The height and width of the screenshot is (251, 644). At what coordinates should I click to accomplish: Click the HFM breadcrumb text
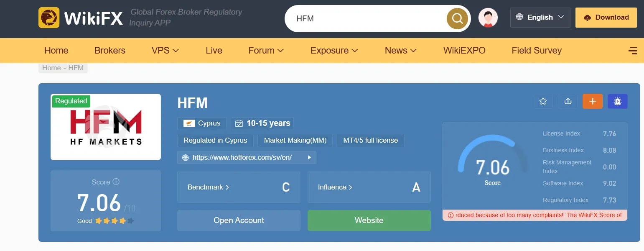76,68
